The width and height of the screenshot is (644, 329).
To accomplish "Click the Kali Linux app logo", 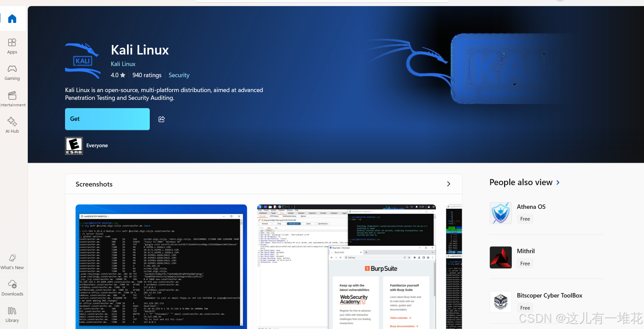I will (x=83, y=61).
